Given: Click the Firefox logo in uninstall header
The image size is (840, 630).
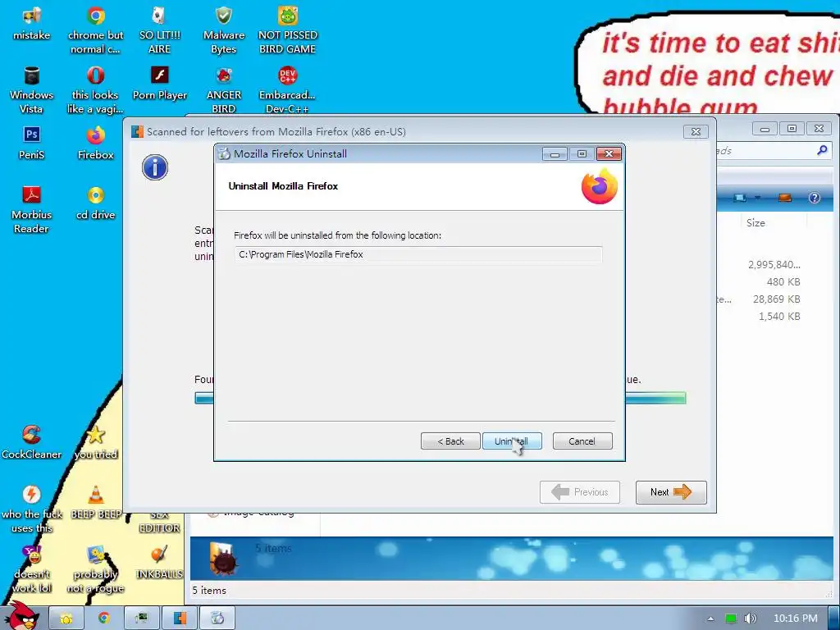Looking at the screenshot, I should tap(600, 186).
